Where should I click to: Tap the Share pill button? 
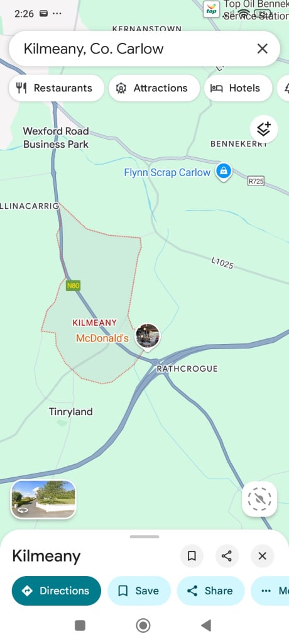pos(210,591)
